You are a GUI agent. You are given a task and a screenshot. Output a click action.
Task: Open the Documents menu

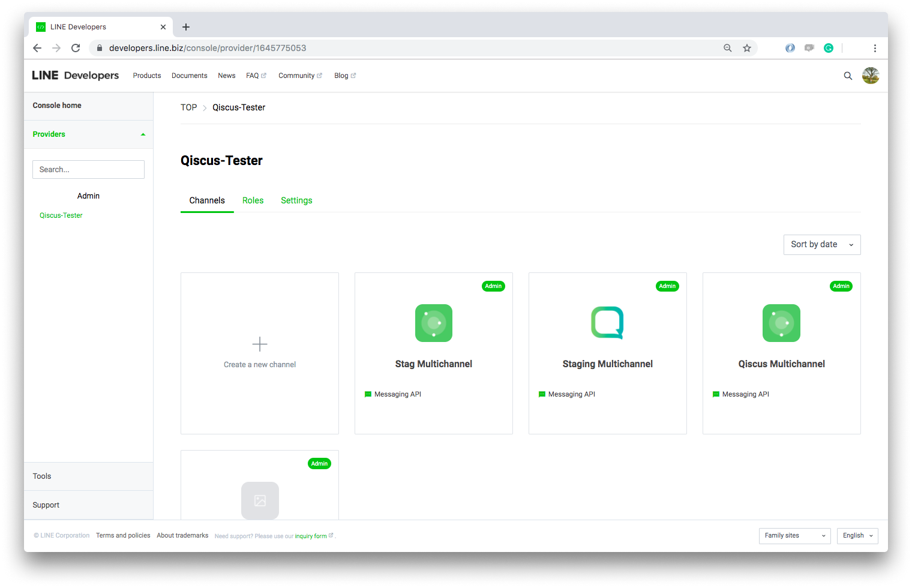tap(190, 76)
